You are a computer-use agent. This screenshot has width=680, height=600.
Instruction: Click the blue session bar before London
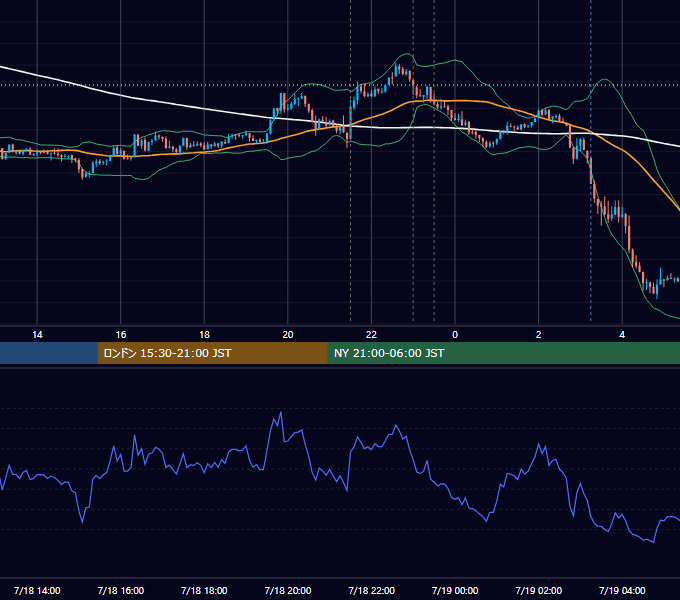pos(49,353)
